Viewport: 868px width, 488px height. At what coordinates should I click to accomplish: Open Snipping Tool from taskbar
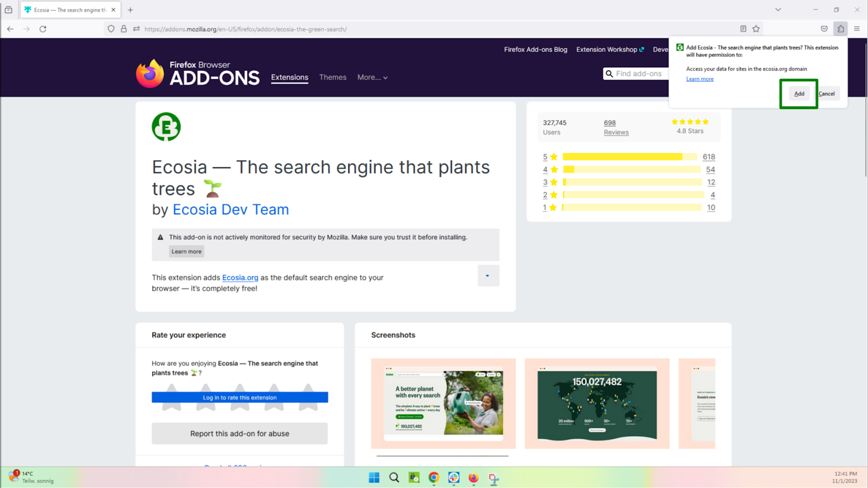tap(494, 478)
